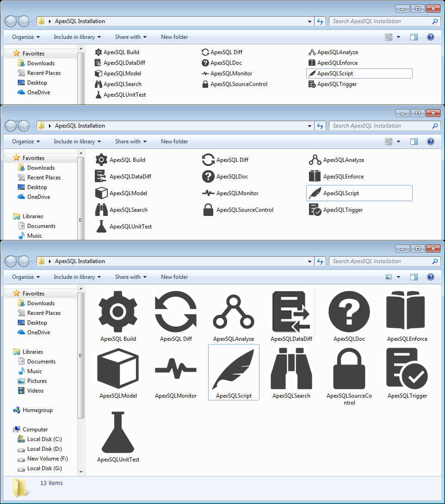Expand the address bar history in the medium-icons window

309,126
